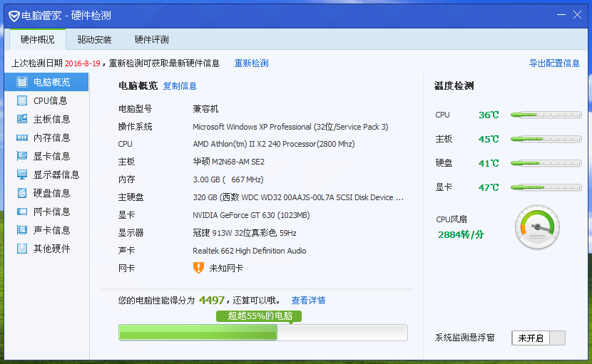Select the 3.00 GB memory value

[228, 180]
